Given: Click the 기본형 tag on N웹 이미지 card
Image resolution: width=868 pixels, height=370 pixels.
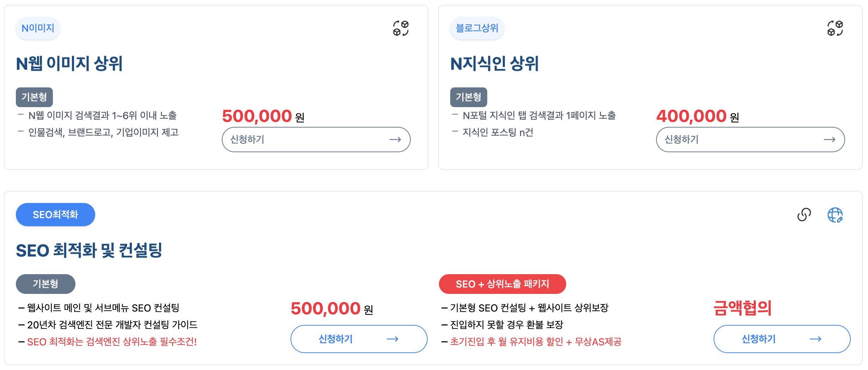Looking at the screenshot, I should tap(34, 97).
